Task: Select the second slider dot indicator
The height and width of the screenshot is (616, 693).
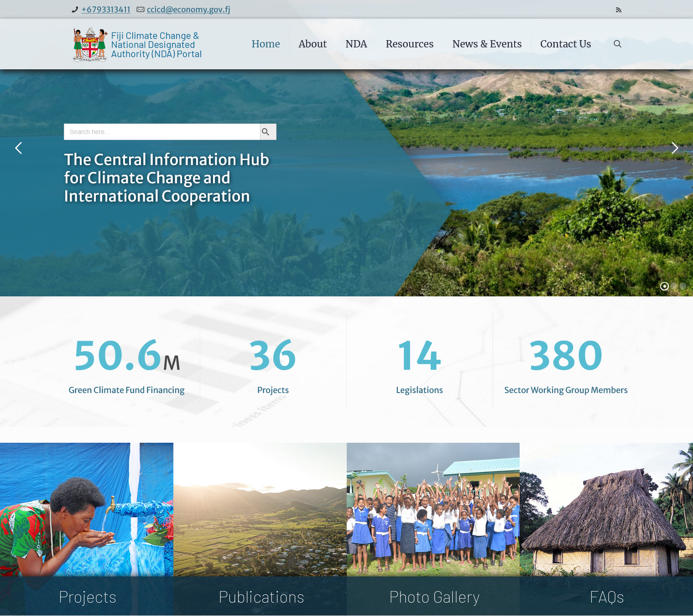Action: (x=674, y=286)
